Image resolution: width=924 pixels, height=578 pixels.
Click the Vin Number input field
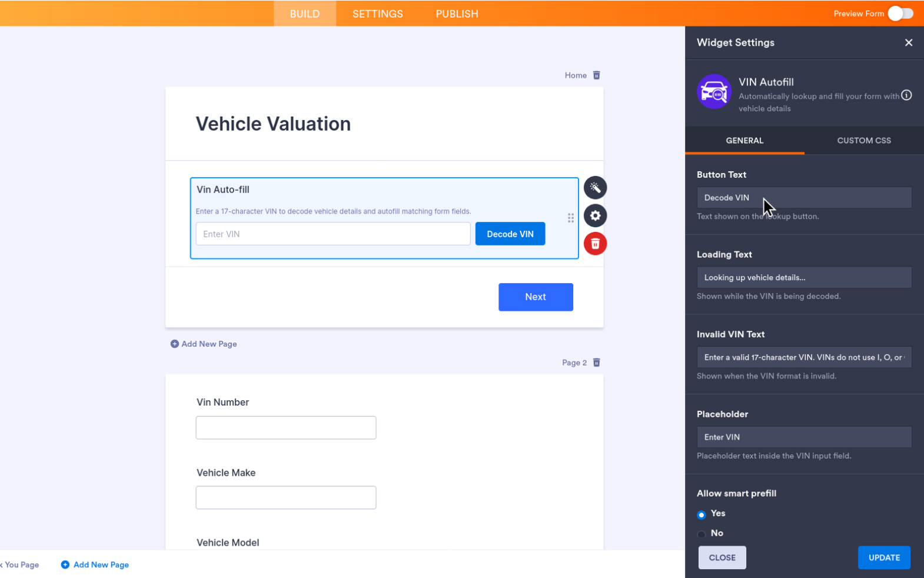286,427
